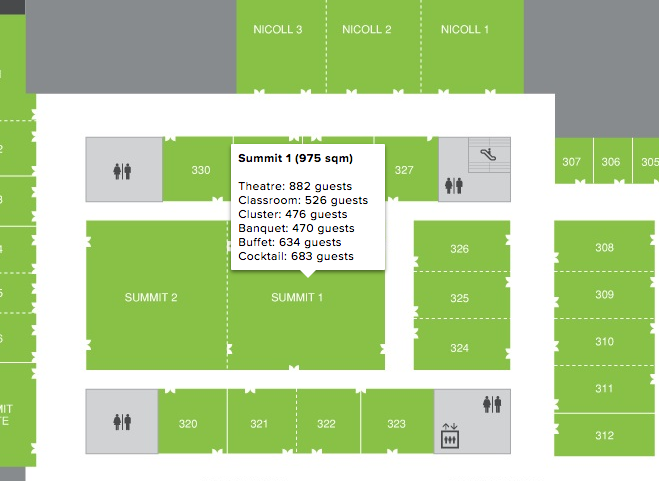The image size is (659, 481).
Task: Select room 308
Action: [604, 246]
